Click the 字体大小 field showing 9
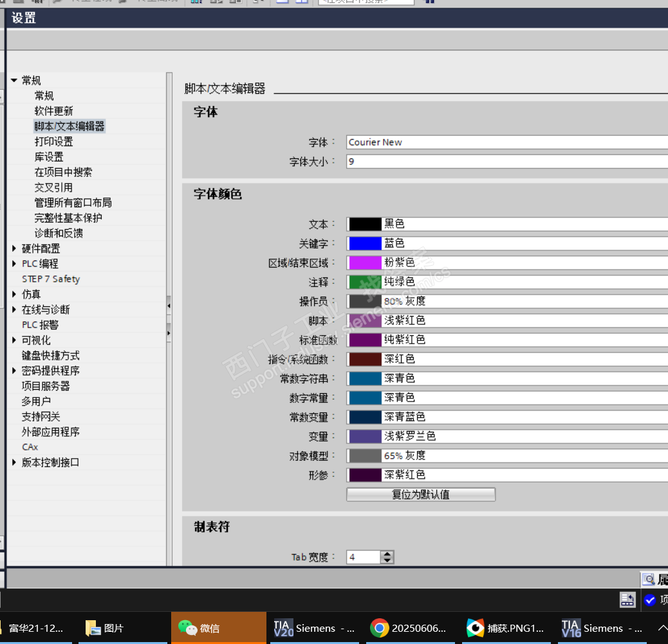Image resolution: width=668 pixels, height=644 pixels. click(x=507, y=161)
